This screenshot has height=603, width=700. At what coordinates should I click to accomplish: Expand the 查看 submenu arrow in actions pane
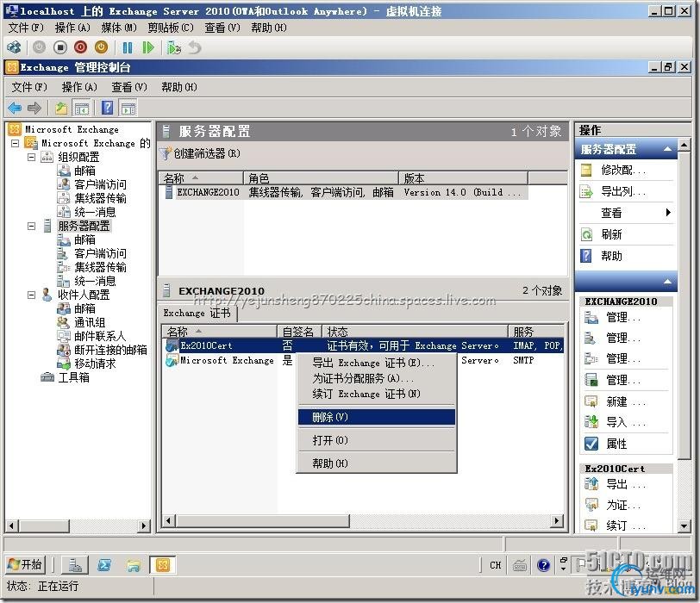coord(668,212)
